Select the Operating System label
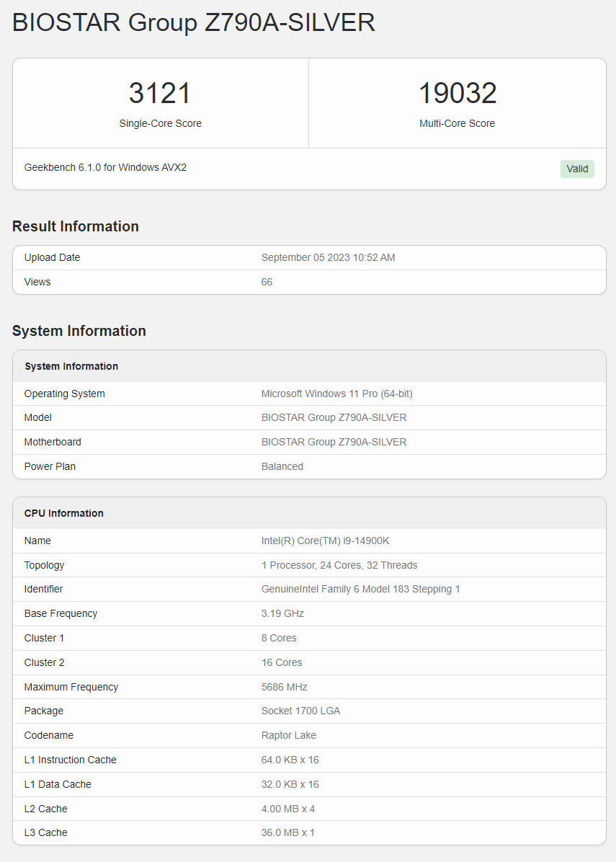 click(x=64, y=394)
